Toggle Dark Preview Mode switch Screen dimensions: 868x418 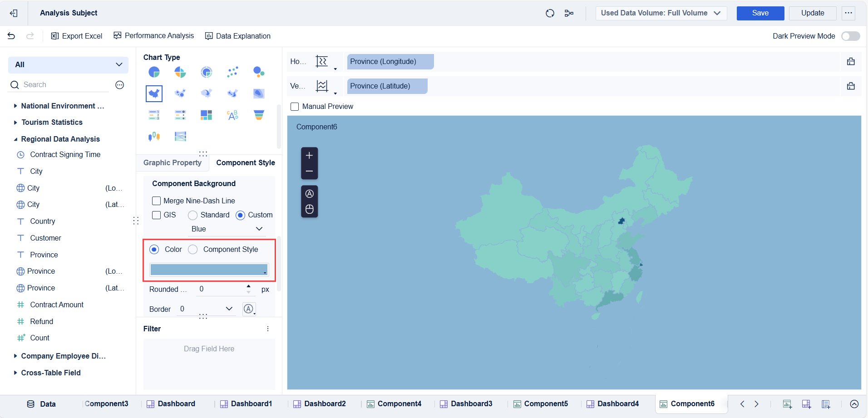click(x=850, y=36)
